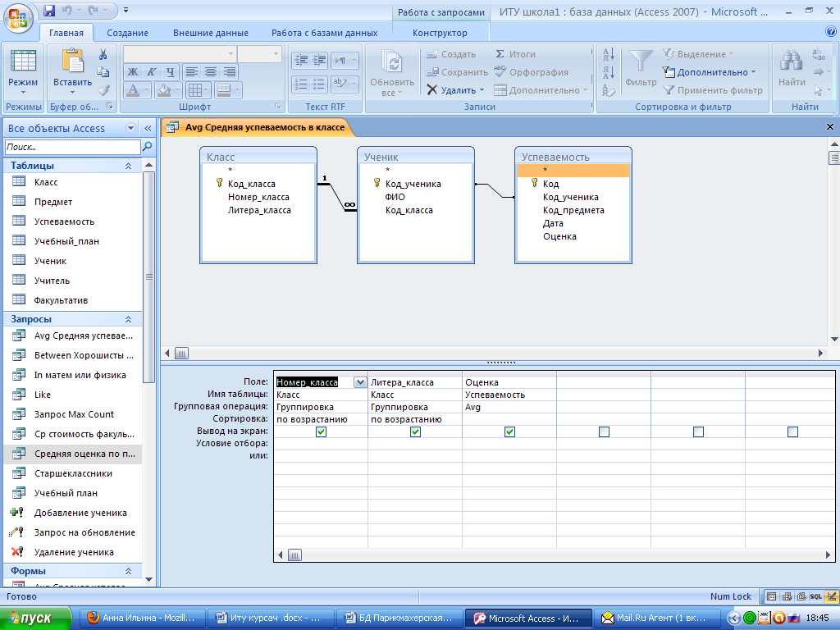Uncheck display for Литера_класса column

[415, 431]
